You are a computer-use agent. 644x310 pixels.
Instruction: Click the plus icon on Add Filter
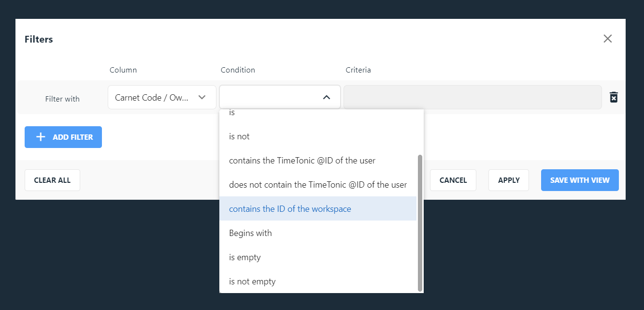(41, 137)
